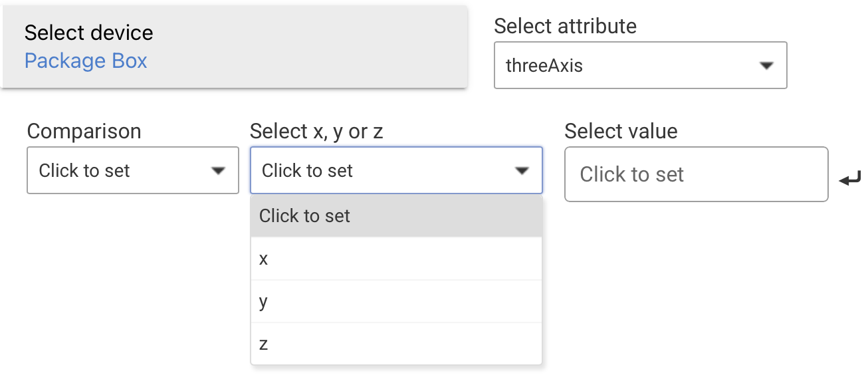Open the Select attribute dropdown
This screenshot has height=391, width=868.
coord(641,65)
